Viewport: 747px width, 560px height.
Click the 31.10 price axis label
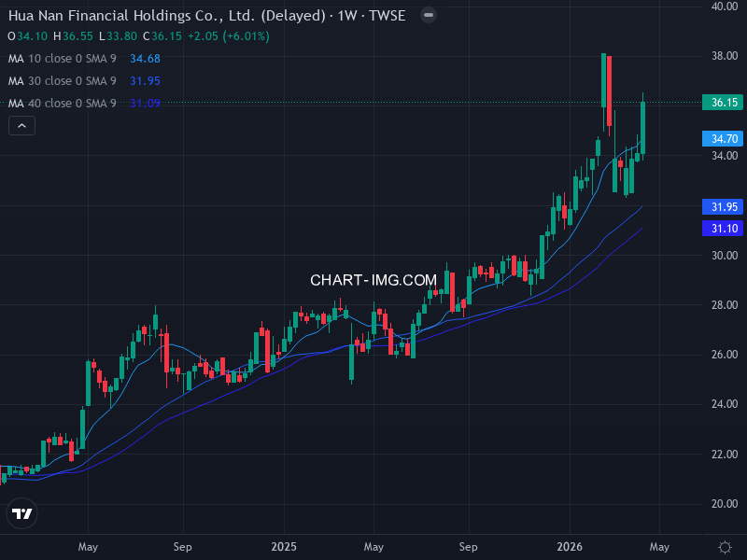pos(723,229)
